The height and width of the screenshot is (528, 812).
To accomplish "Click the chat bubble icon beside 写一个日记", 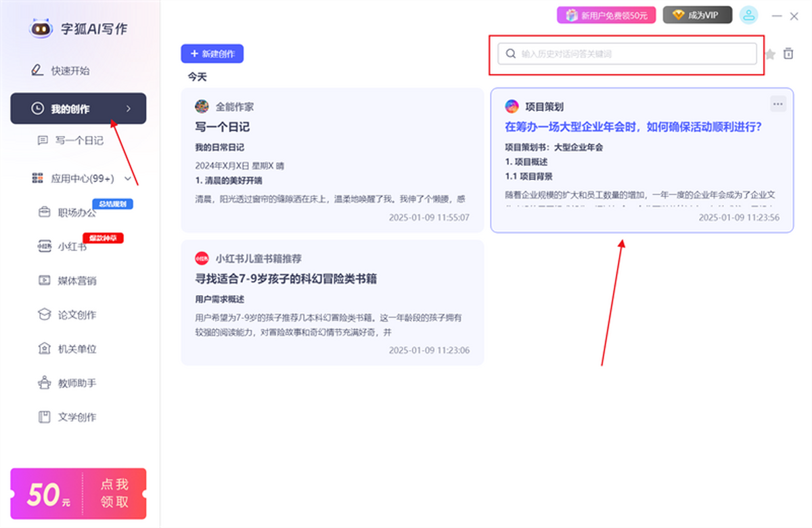I will tap(43, 140).
